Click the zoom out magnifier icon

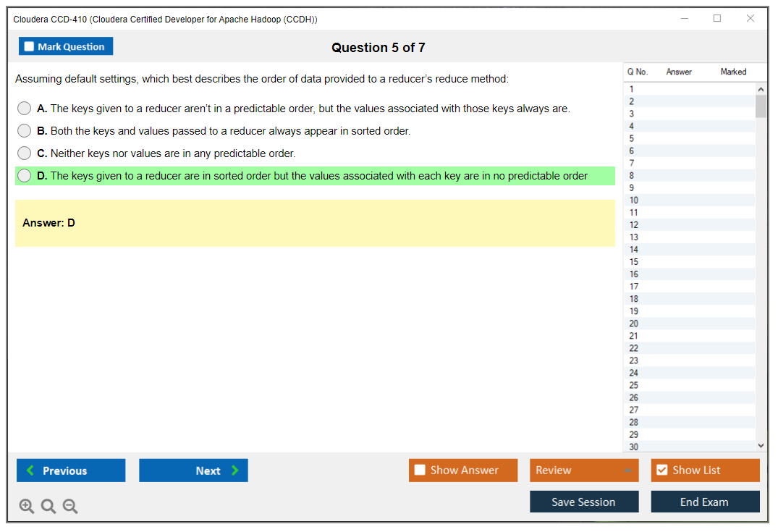[70, 507]
